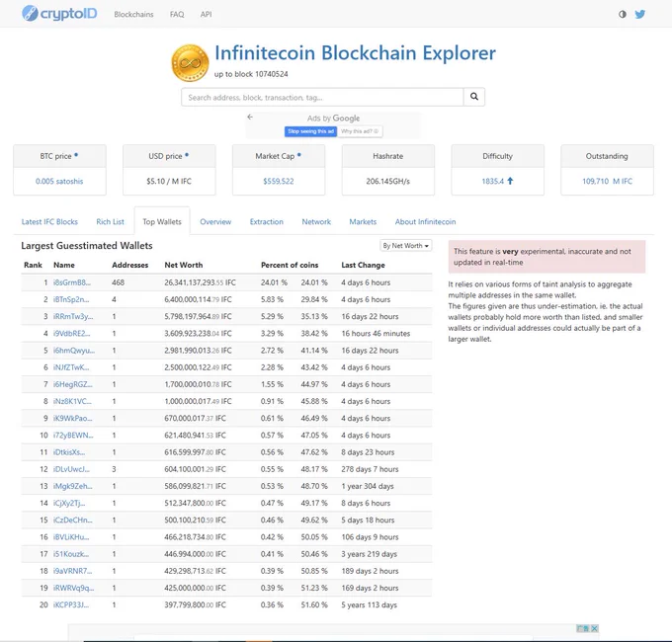Open the By Net Worth dropdown
Screen dimensions: 672x642
405,245
